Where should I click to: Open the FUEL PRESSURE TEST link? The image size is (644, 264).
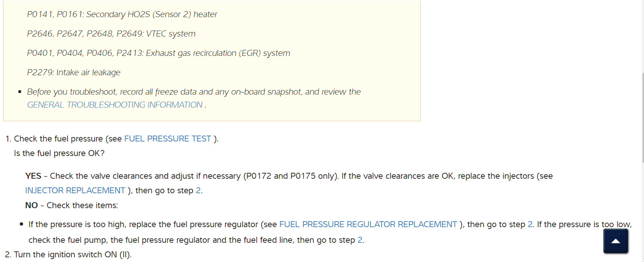[168, 139]
